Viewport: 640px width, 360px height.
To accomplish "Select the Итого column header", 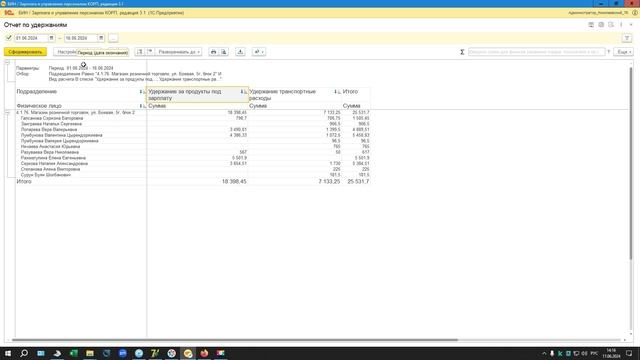I will click(x=356, y=95).
